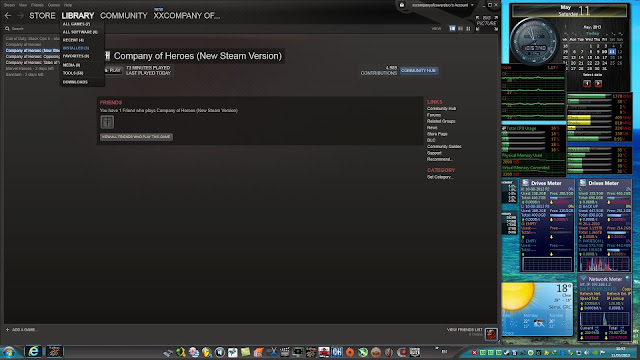Viewport: 640px width, 360px height.
Task: Open the Store Page link
Action: [437, 134]
